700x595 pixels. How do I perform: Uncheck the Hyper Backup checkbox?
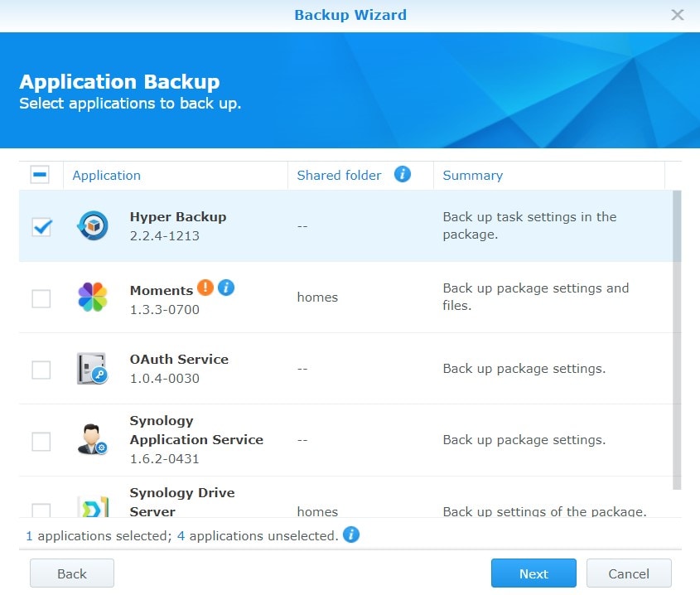tap(41, 226)
